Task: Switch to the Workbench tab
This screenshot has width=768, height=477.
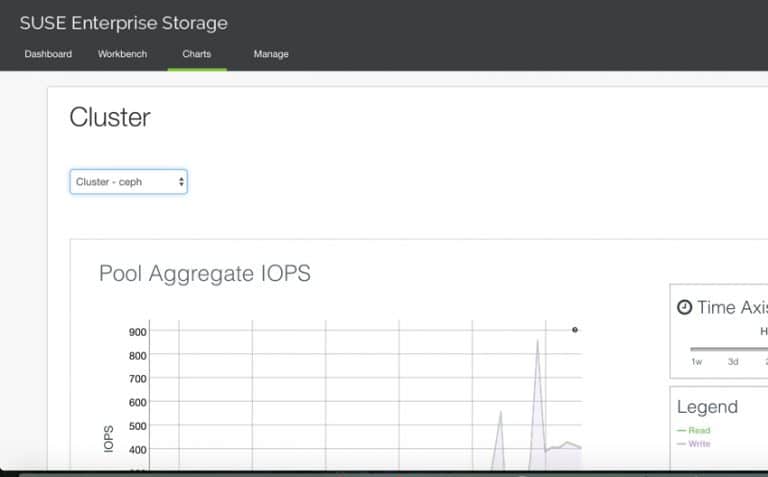Action: (x=122, y=54)
